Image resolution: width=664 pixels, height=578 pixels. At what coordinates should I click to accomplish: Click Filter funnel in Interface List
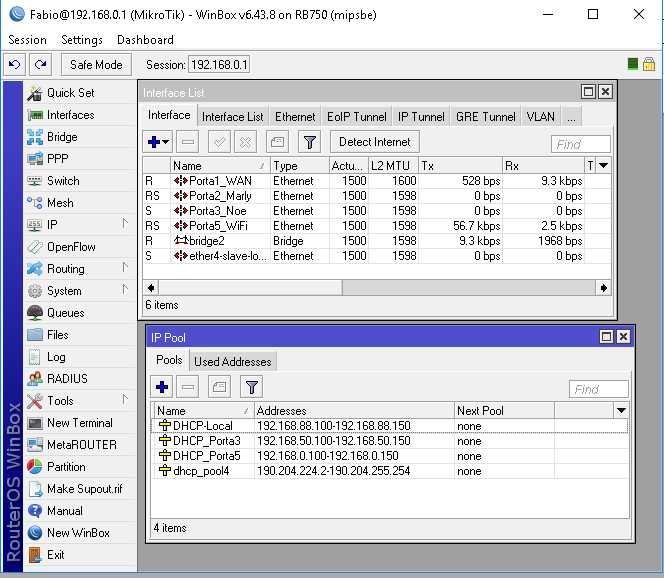point(310,142)
